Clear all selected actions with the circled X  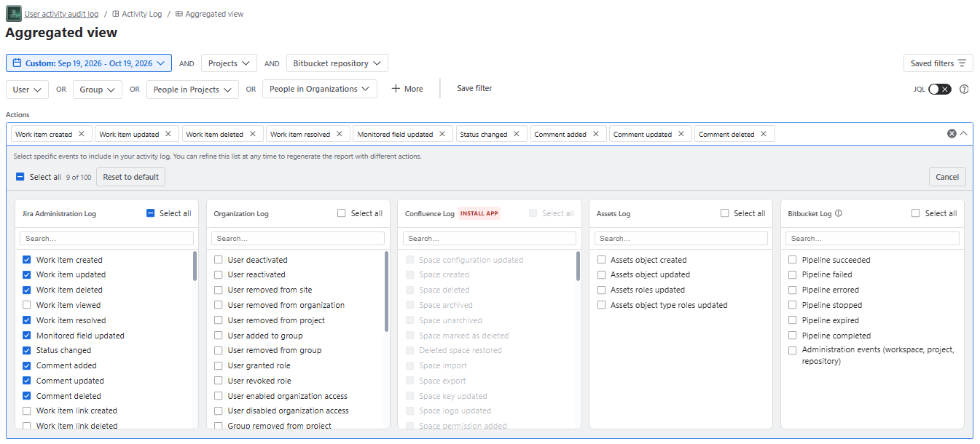click(x=952, y=134)
